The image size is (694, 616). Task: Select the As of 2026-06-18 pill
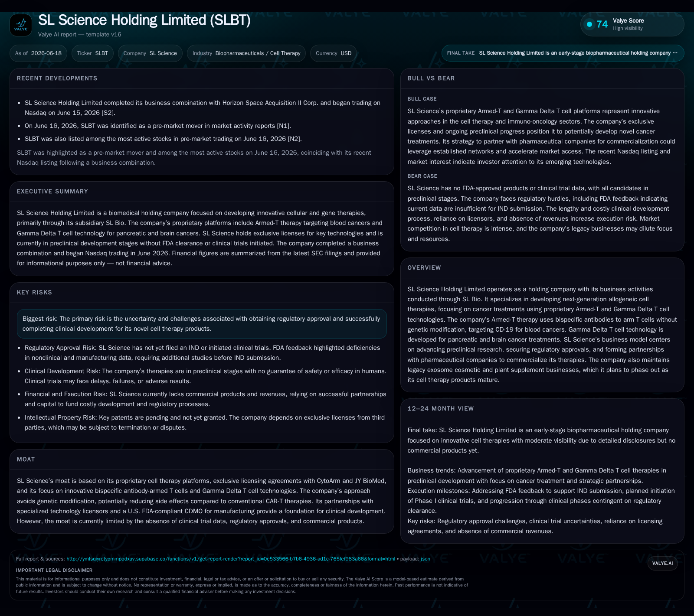[38, 53]
